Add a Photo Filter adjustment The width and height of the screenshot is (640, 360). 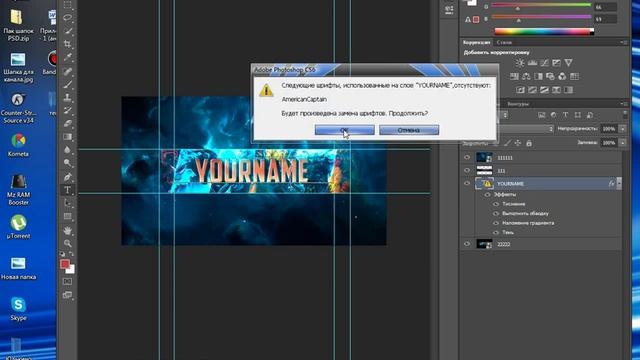(550, 76)
